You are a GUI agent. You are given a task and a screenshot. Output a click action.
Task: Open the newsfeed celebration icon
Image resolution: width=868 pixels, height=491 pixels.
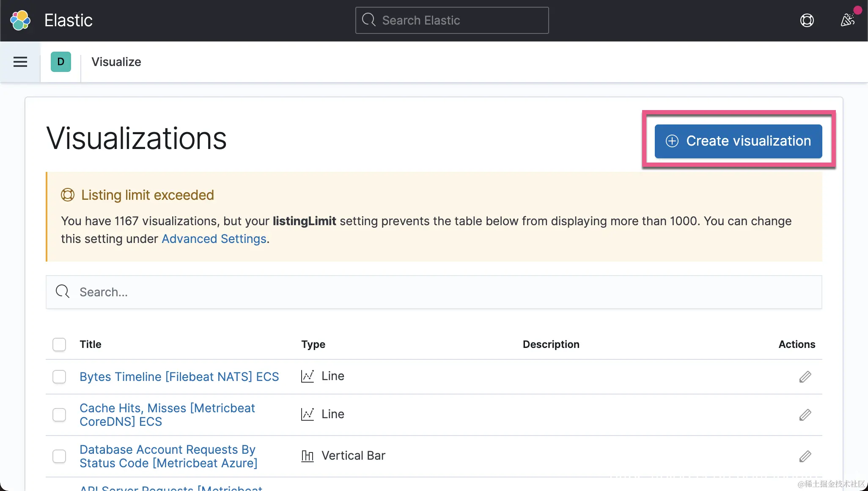pyautogui.click(x=847, y=20)
